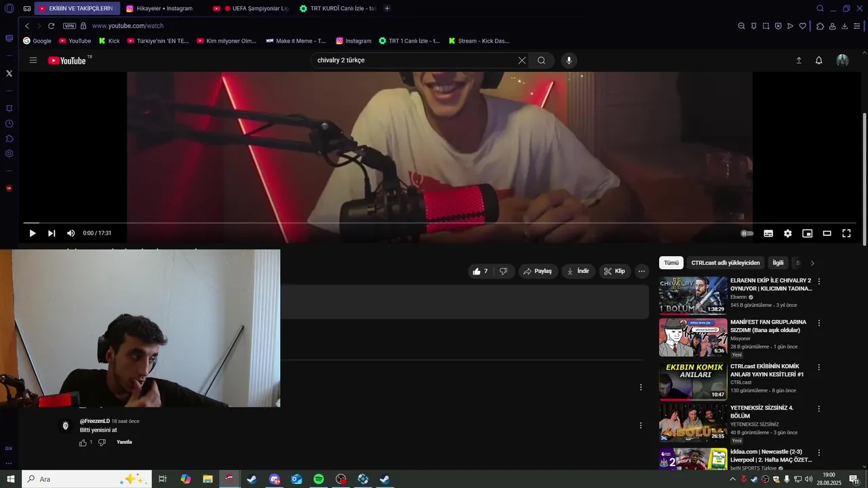
Task: Like the FreezenLD comment
Action: coord(83,443)
